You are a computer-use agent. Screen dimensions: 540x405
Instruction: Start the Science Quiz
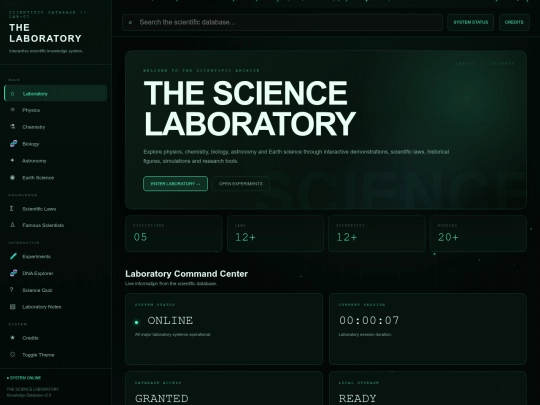tap(55, 290)
